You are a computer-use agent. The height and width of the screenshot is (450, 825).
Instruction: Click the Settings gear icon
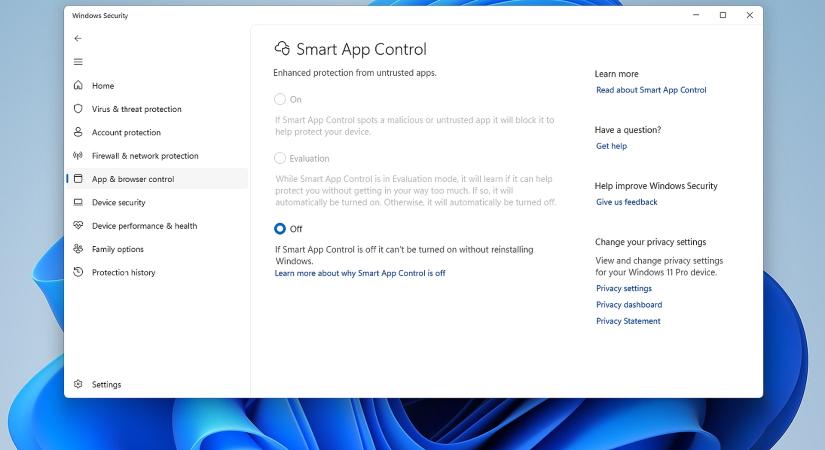click(x=78, y=384)
